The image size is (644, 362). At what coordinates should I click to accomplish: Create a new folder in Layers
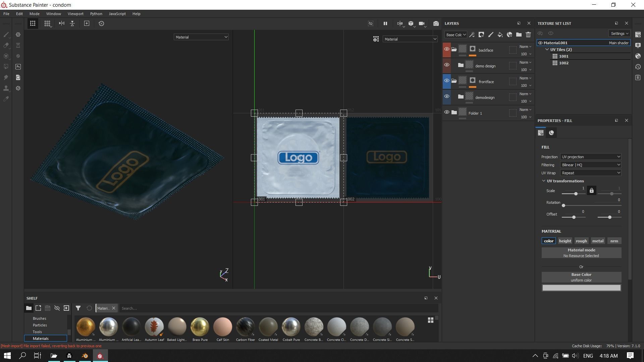click(519, 35)
